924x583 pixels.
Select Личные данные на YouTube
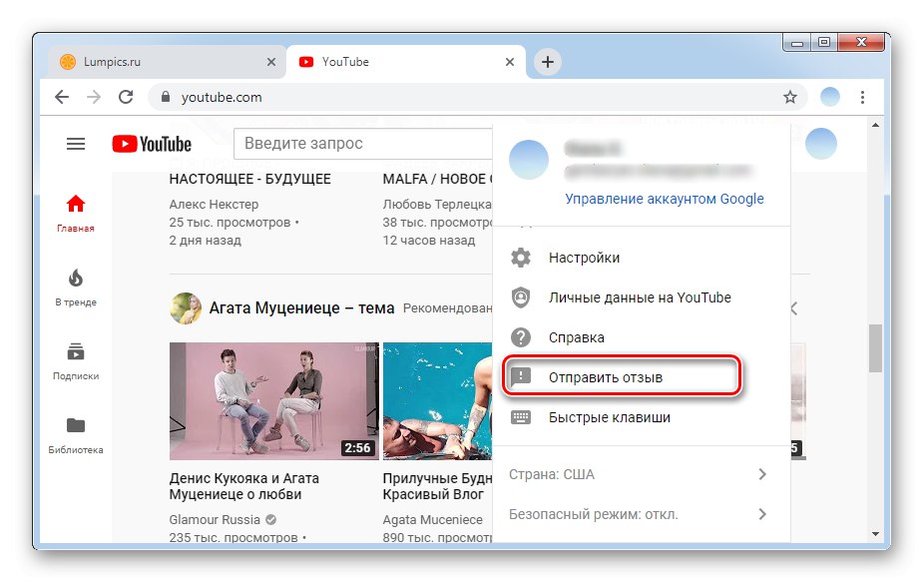[x=641, y=297]
